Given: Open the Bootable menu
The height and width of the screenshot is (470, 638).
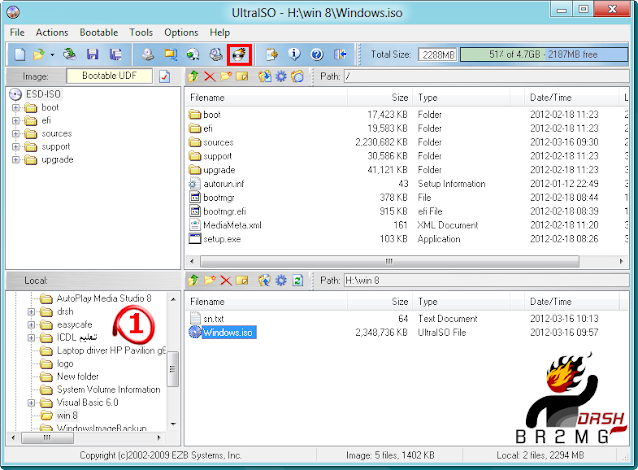Looking at the screenshot, I should click(x=99, y=33).
